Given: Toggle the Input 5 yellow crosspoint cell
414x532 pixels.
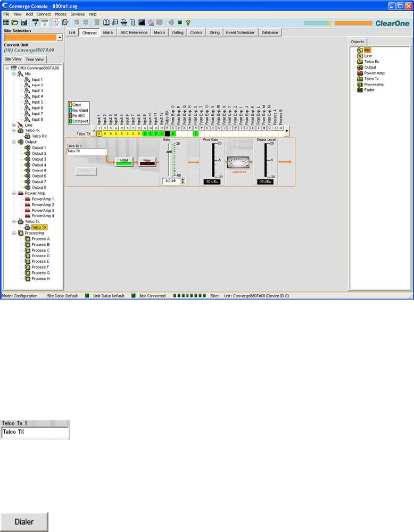Looking at the screenshot, I should point(122,134).
